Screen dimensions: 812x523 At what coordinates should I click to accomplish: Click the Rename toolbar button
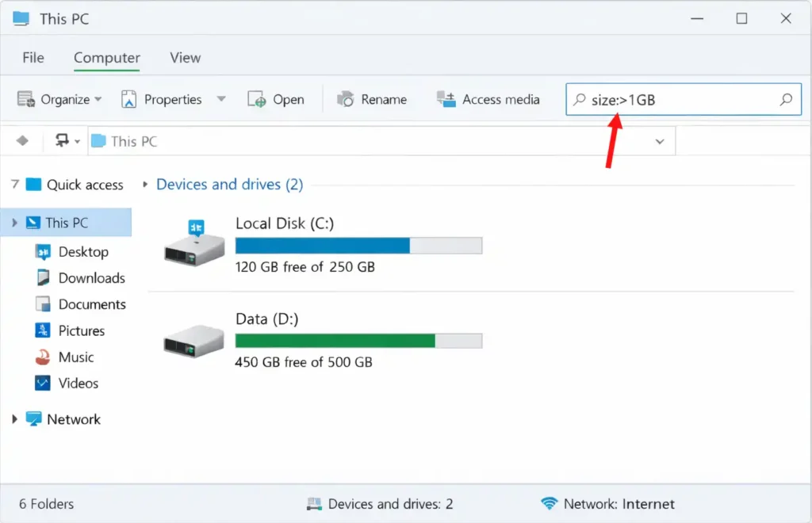pyautogui.click(x=373, y=100)
